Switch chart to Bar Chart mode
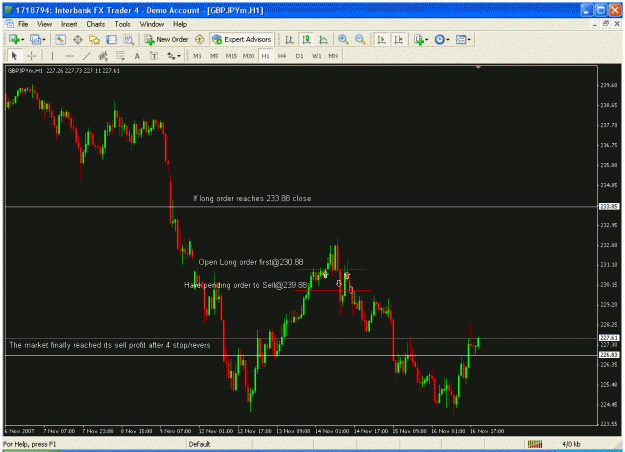 click(290, 39)
